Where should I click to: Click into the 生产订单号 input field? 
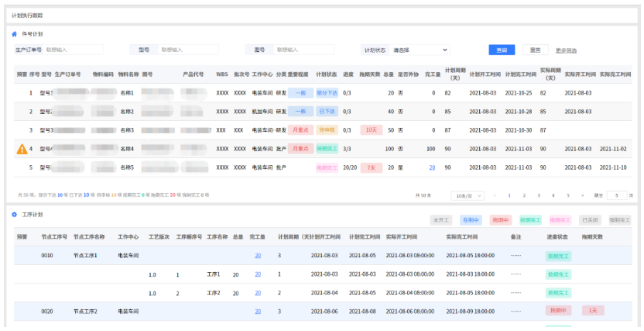tap(74, 50)
